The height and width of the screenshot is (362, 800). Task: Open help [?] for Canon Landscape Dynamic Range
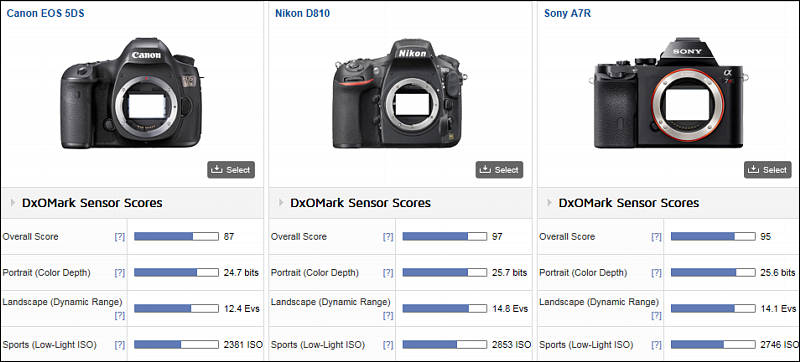119,316
